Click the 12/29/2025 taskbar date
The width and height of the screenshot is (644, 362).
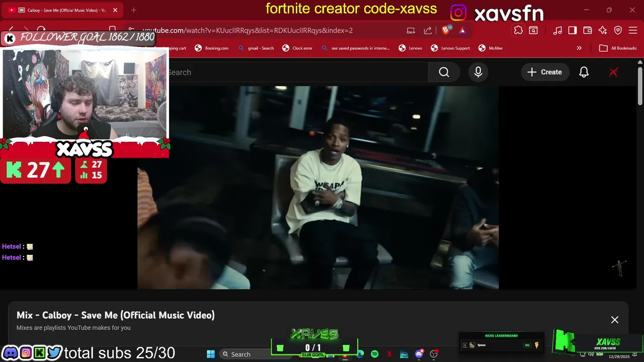coord(619,356)
